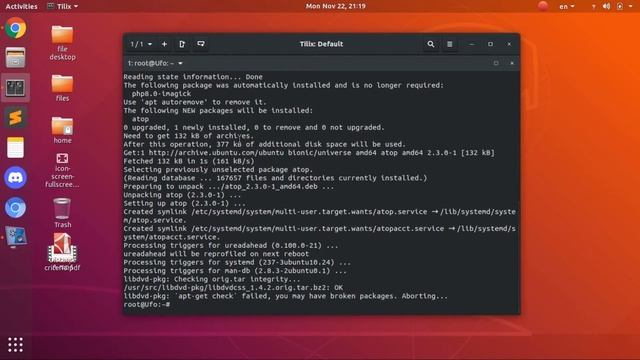Viewport: 640px width, 360px height.
Task: Close the root@Ufo terminal pane
Action: (512, 63)
